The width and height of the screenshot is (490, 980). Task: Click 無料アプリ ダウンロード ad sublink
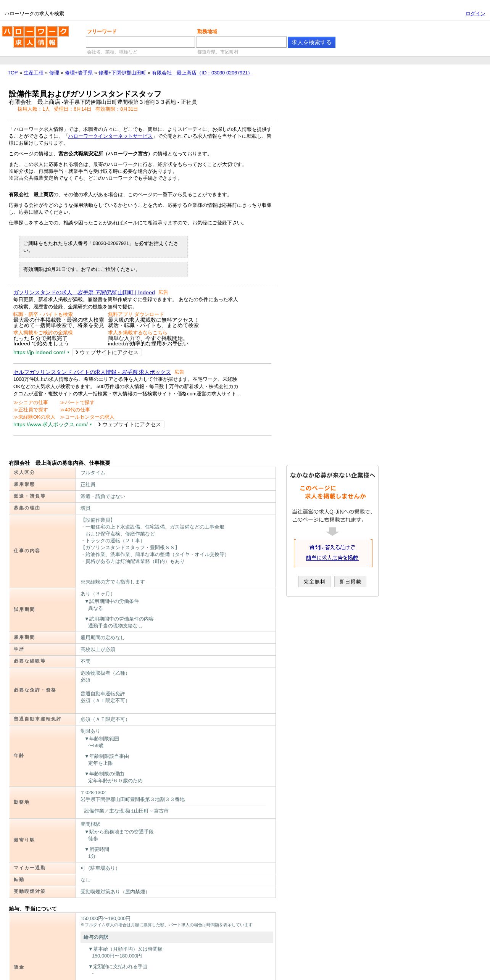click(136, 314)
